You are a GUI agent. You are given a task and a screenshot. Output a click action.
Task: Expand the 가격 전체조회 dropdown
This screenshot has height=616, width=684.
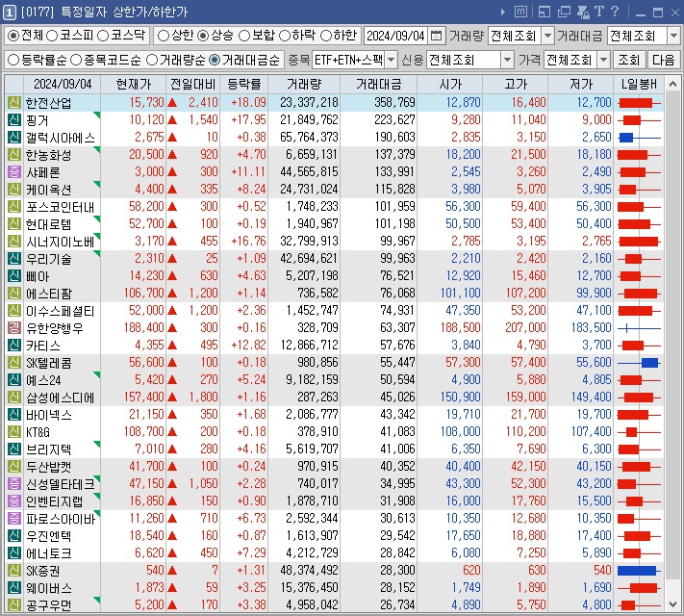[603, 61]
